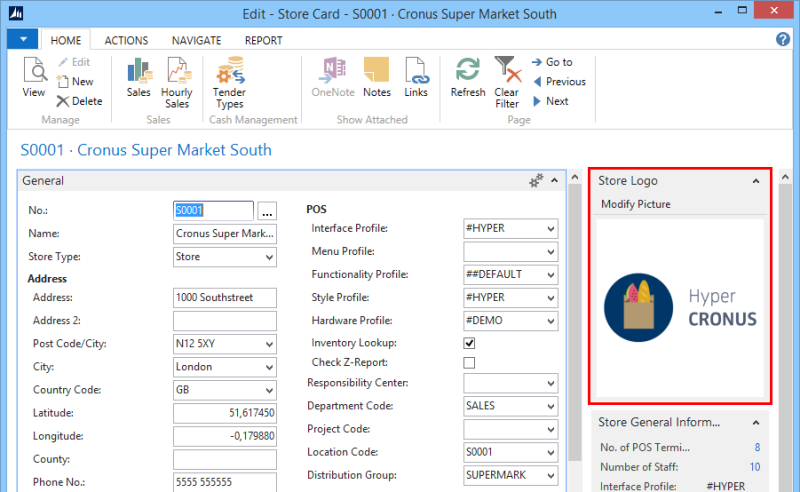Open the help question mark icon

[783, 40]
